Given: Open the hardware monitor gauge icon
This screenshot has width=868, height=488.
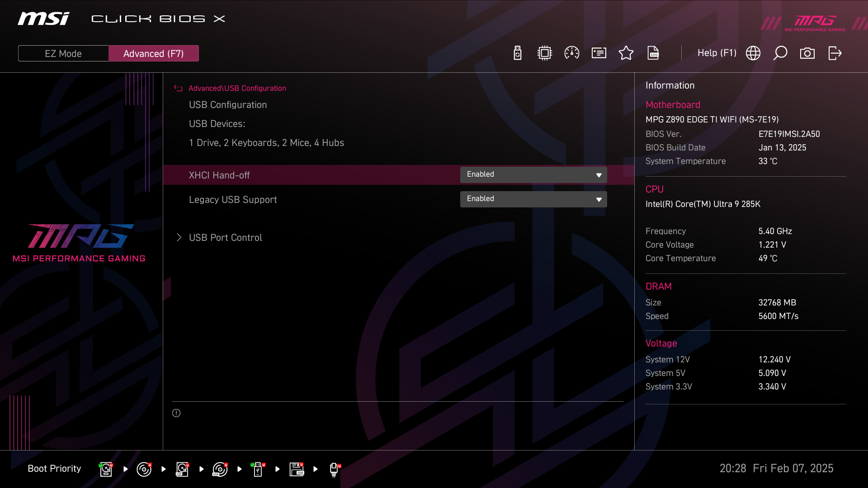Looking at the screenshot, I should [x=572, y=53].
